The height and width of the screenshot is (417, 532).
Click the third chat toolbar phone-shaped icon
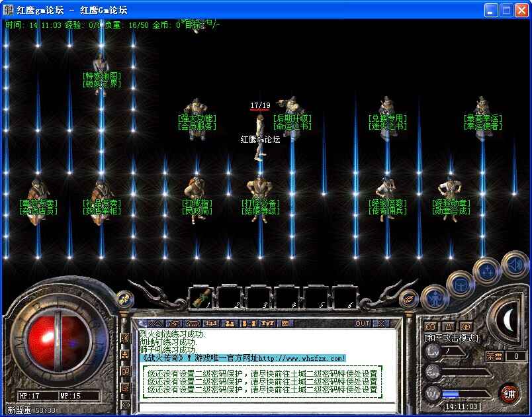pos(193,324)
